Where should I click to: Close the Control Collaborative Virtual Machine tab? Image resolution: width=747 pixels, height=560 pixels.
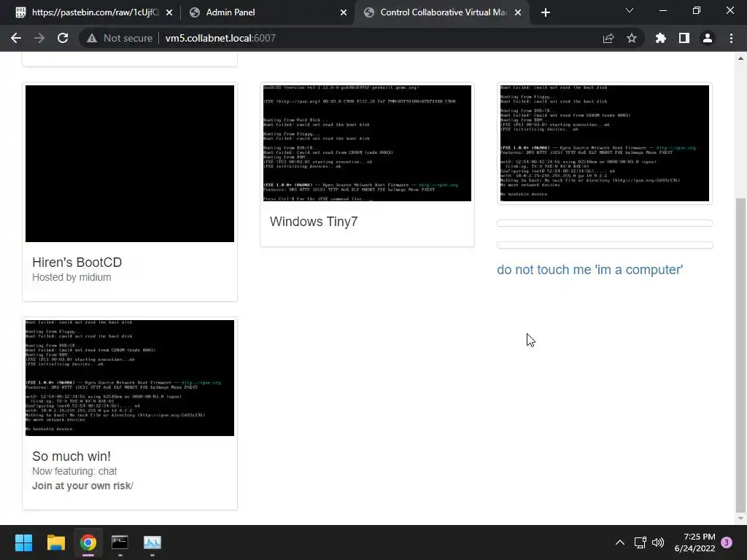519,12
